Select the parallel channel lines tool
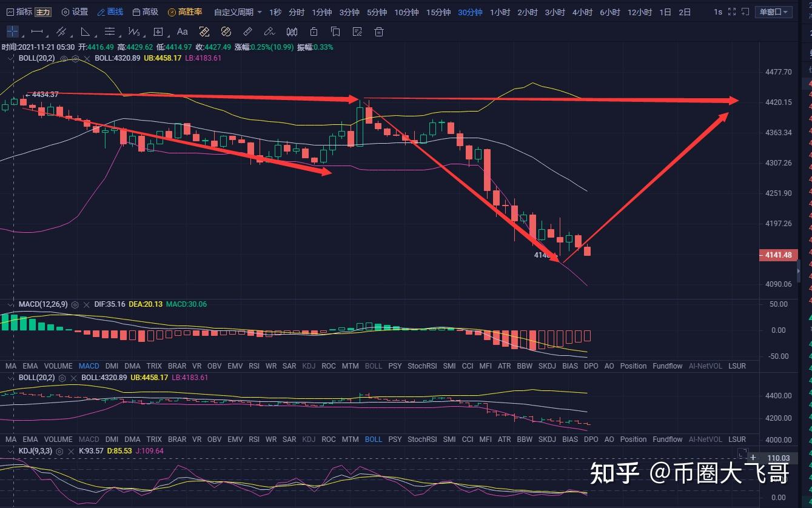Screen dimensions: 812x508 pyautogui.click(x=61, y=32)
